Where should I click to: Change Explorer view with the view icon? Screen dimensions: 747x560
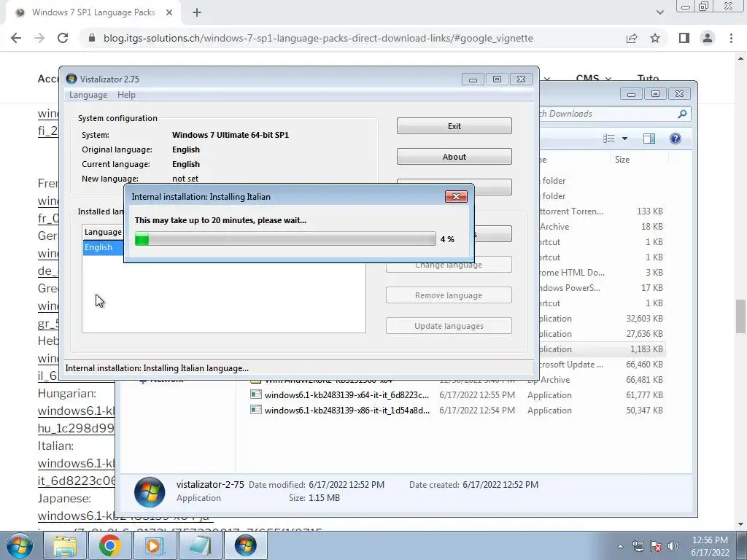tap(609, 139)
